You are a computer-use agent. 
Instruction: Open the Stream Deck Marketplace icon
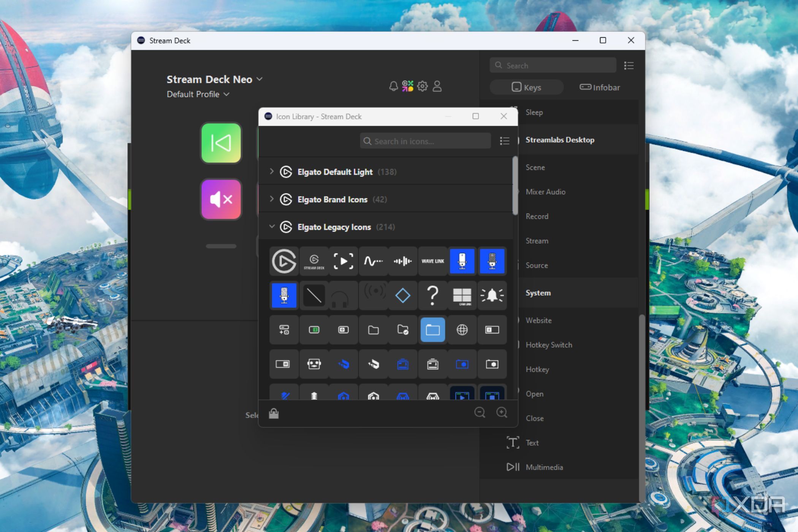click(x=408, y=86)
